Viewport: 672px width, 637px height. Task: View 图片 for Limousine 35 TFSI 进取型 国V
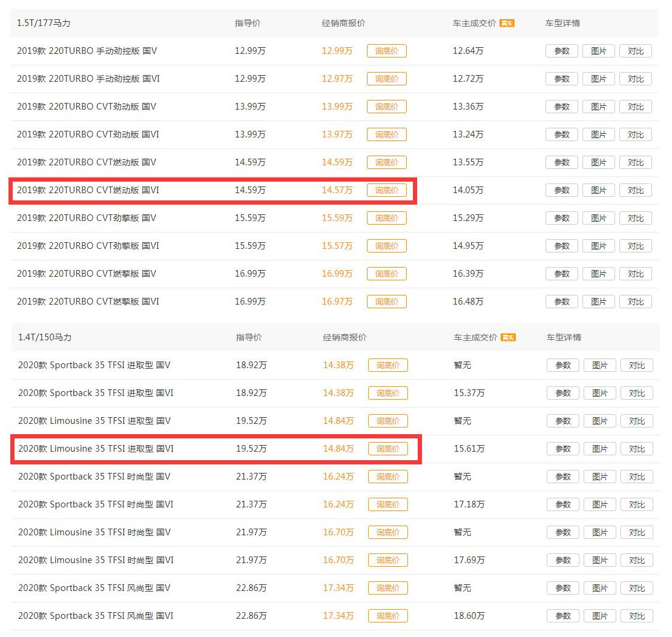click(x=599, y=421)
